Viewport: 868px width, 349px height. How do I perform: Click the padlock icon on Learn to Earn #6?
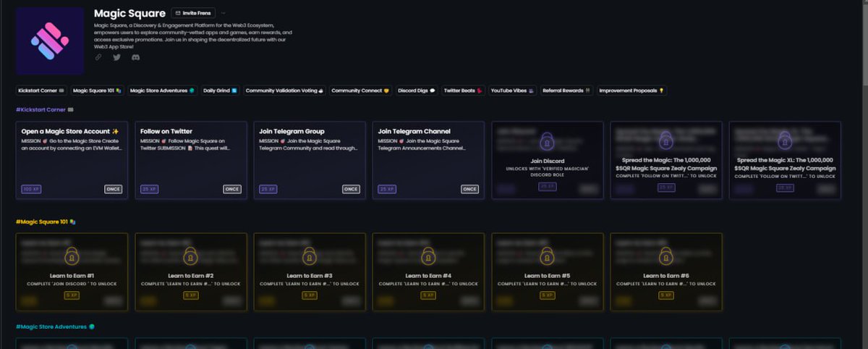click(x=666, y=256)
